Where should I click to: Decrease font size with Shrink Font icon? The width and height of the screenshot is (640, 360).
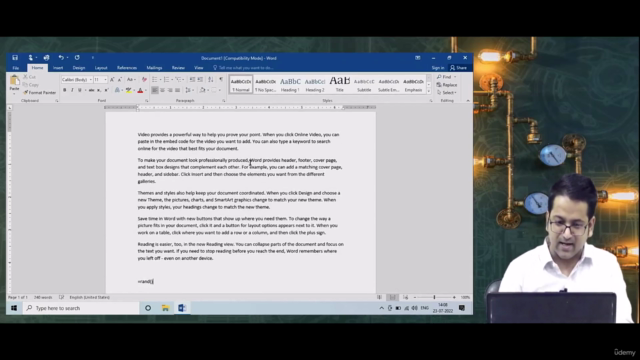[x=120, y=80]
